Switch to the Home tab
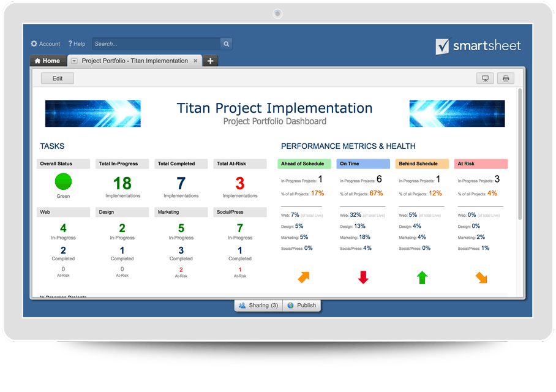 click(x=47, y=61)
